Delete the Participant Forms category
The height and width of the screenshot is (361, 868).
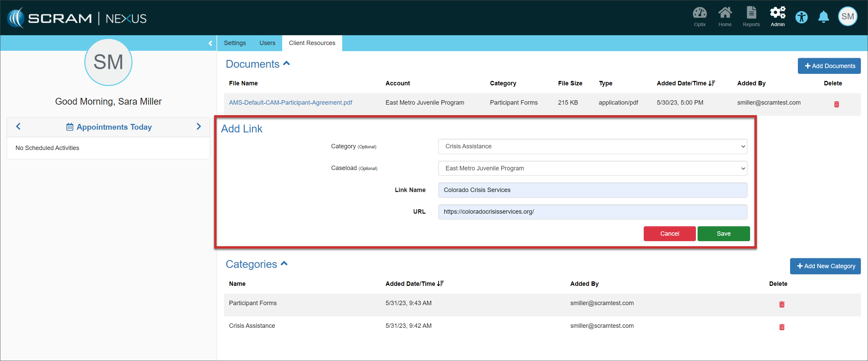(782, 304)
